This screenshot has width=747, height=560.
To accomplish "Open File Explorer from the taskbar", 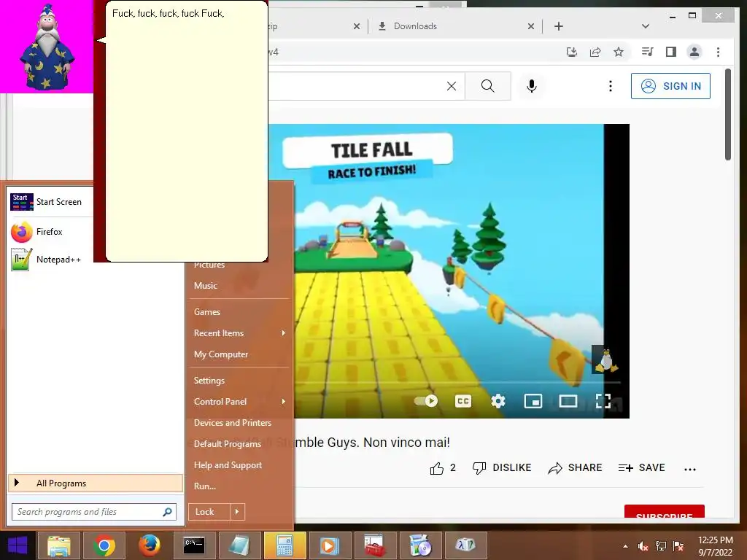I will pos(59,545).
